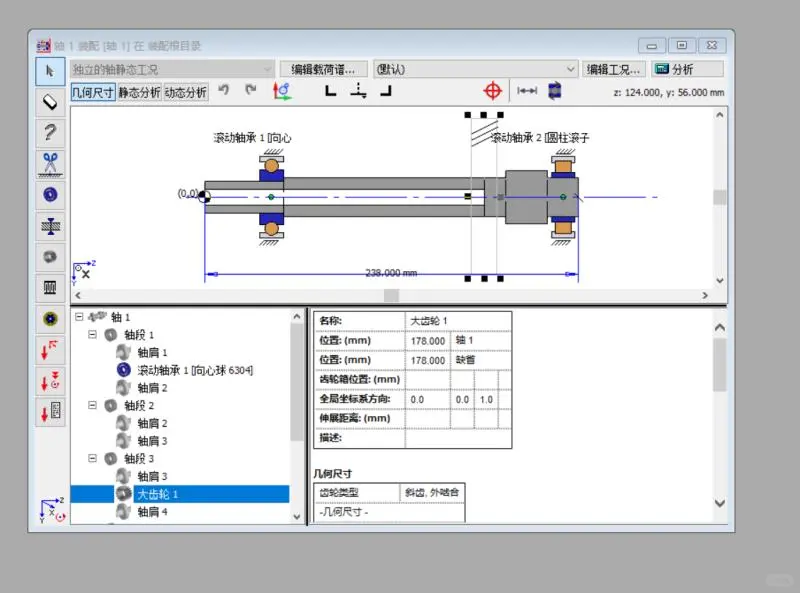Image resolution: width=800 pixels, height=593 pixels.
Task: Collapse the 轴 1 root tree node
Action: (x=79, y=317)
